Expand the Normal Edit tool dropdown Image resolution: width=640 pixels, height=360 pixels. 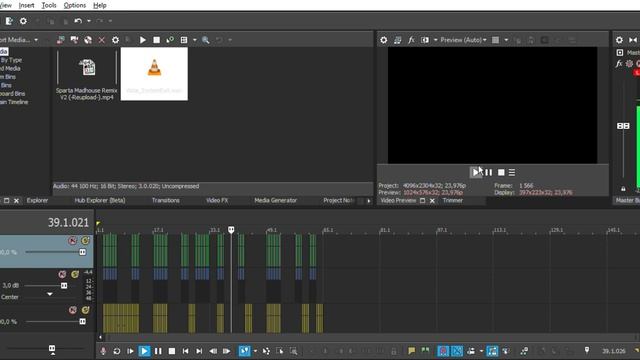(x=255, y=351)
